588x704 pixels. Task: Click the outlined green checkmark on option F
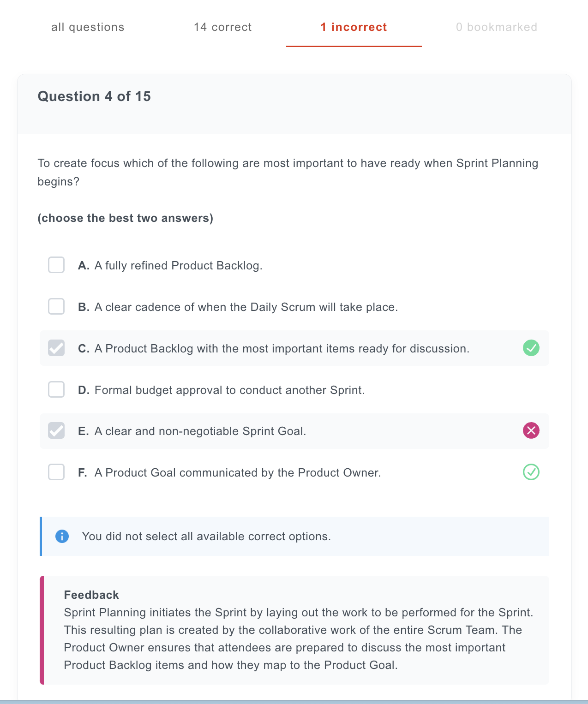click(531, 472)
